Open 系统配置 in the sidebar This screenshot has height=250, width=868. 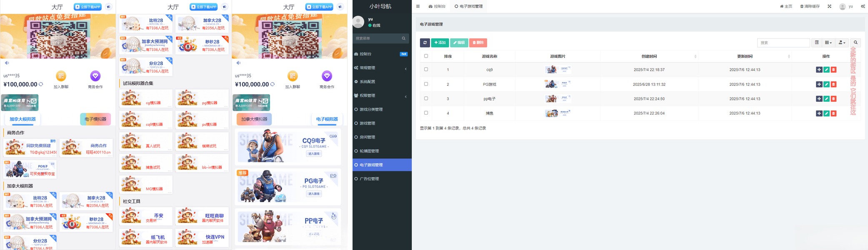pos(382,82)
